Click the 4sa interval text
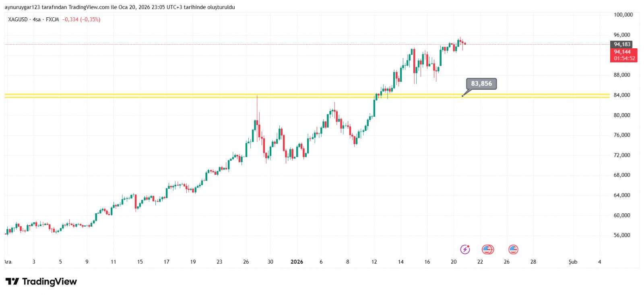This screenshot has width=644, height=295. (x=37, y=19)
